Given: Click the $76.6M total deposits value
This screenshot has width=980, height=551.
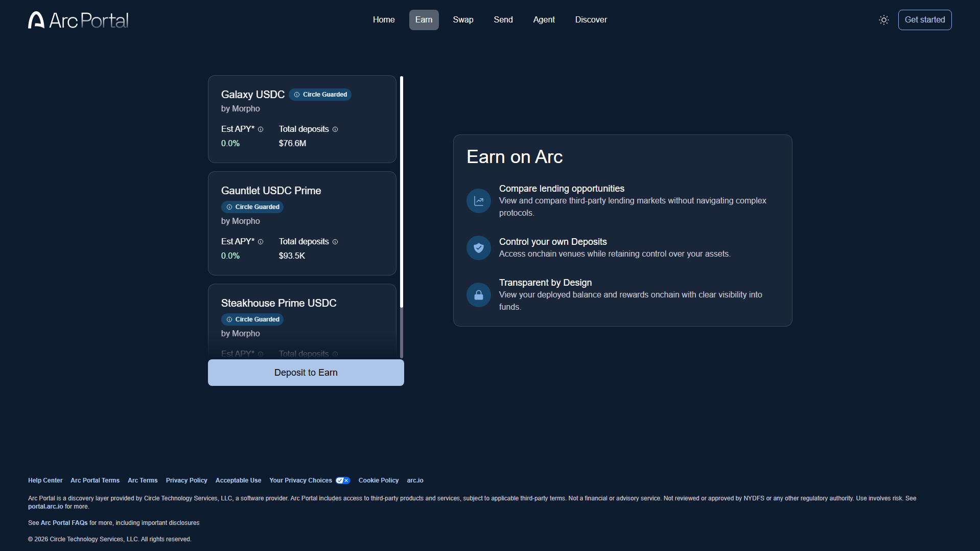Looking at the screenshot, I should [x=292, y=144].
